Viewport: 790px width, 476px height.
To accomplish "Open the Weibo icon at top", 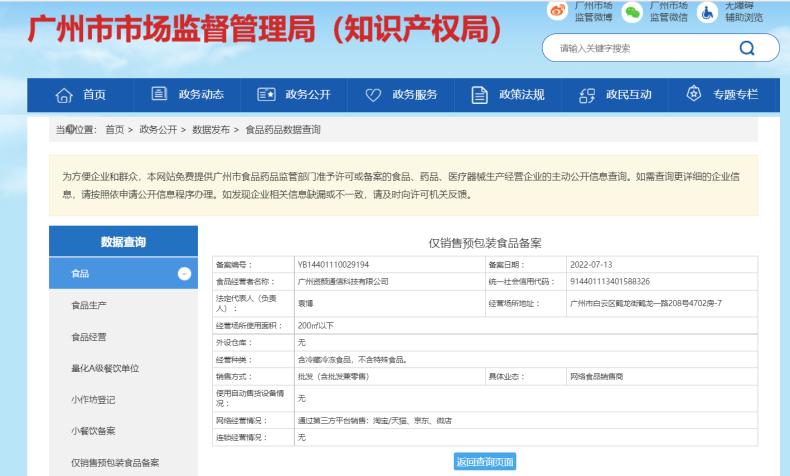I will (x=558, y=11).
